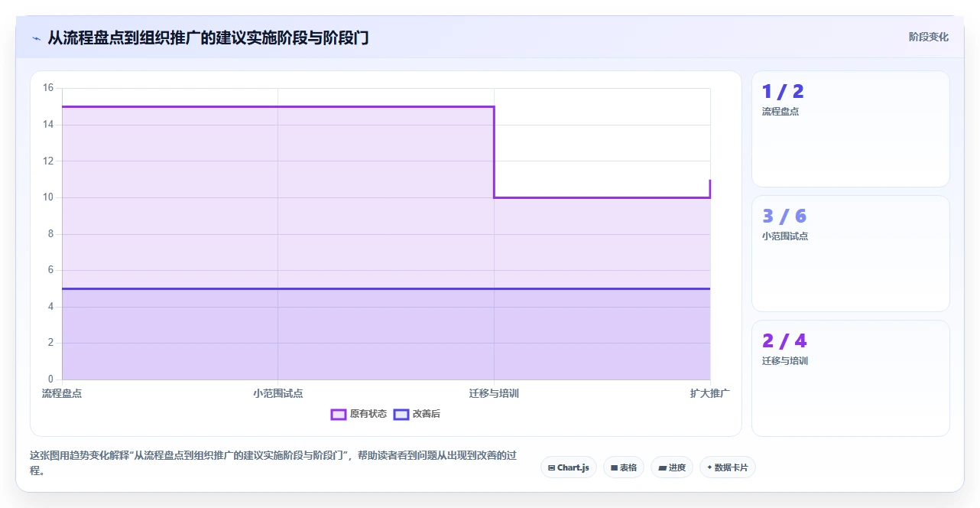Open the 2 / 4 迁移与培训 card
Screen dimensions: 980x508
pos(851,378)
